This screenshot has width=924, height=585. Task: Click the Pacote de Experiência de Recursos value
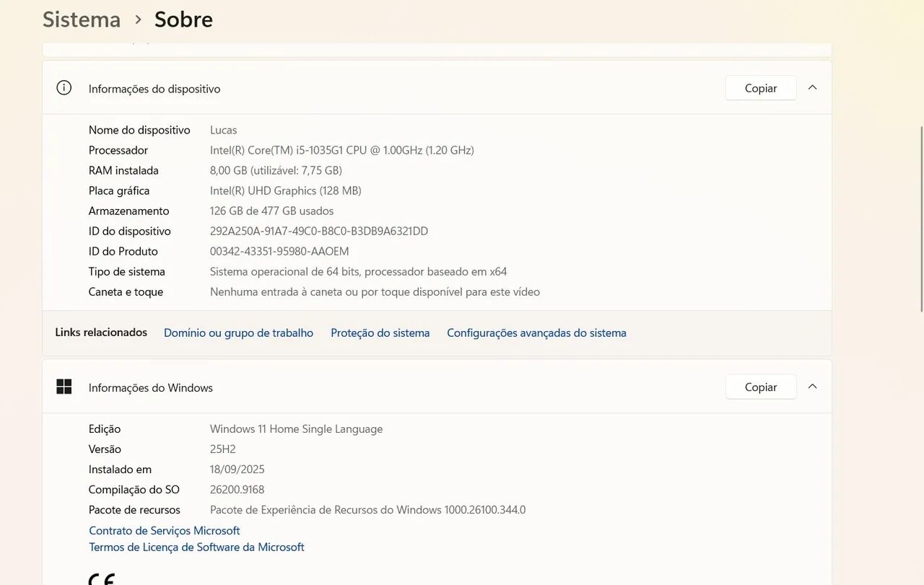(368, 509)
